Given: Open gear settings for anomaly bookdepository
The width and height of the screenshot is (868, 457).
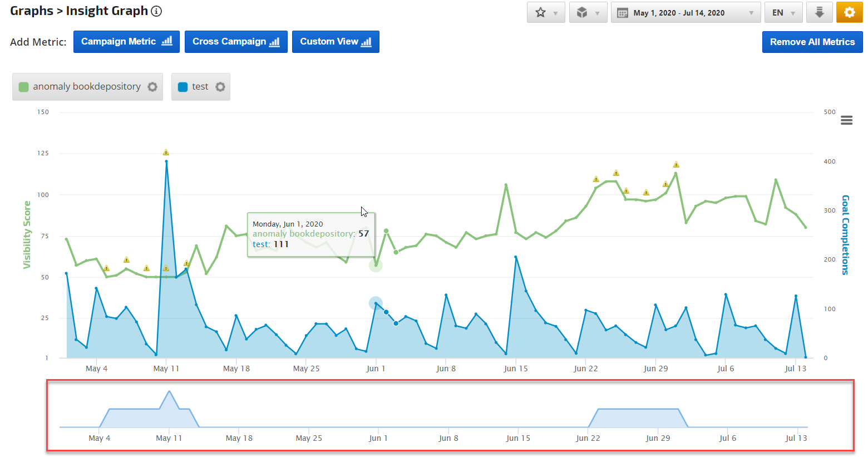Looking at the screenshot, I should (152, 87).
